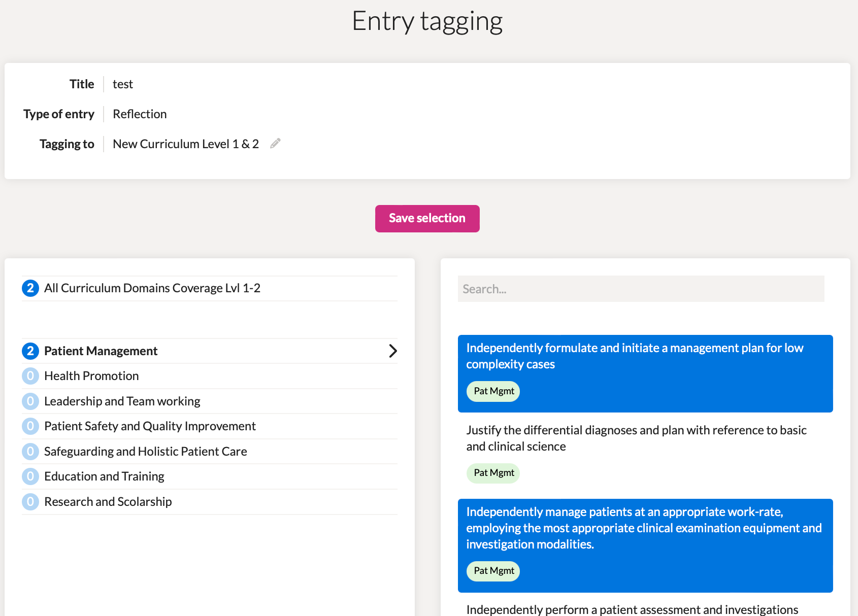Click the title value 'test'
Image resolution: width=858 pixels, height=616 pixels.
pyautogui.click(x=123, y=84)
